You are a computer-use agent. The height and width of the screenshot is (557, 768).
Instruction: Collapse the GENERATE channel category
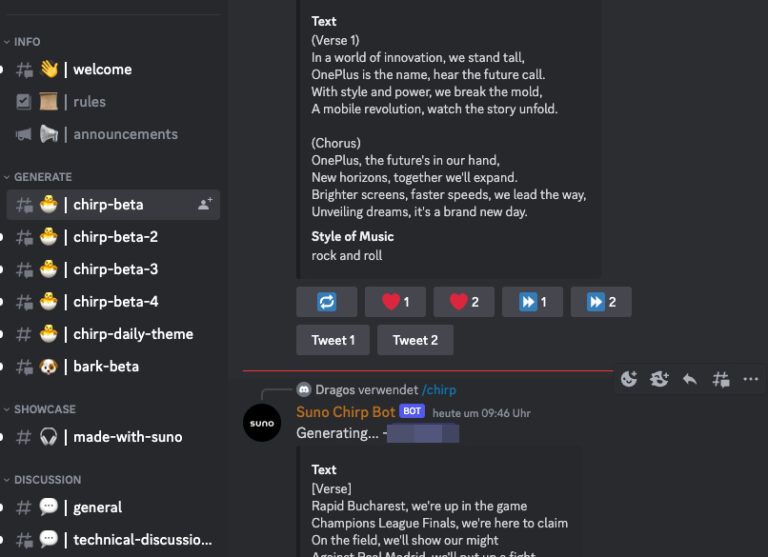point(42,177)
